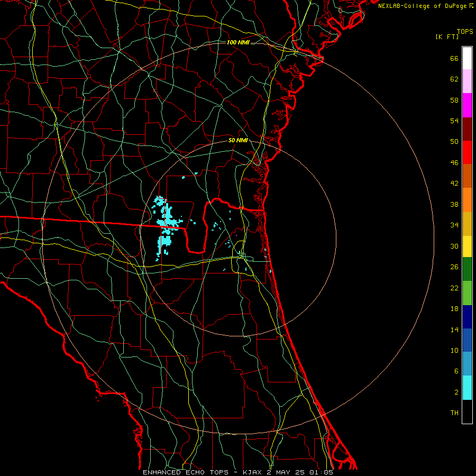476x476 pixels.
Task: Click the [K FT] units label
Action: [447, 36]
